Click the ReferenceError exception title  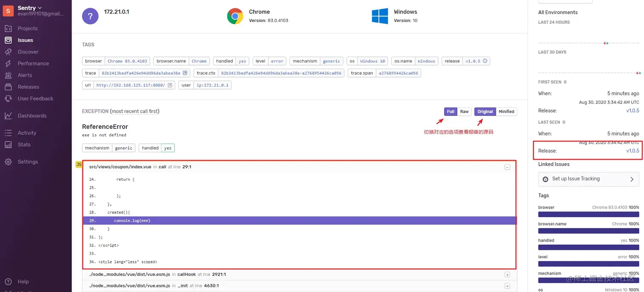coord(105,127)
